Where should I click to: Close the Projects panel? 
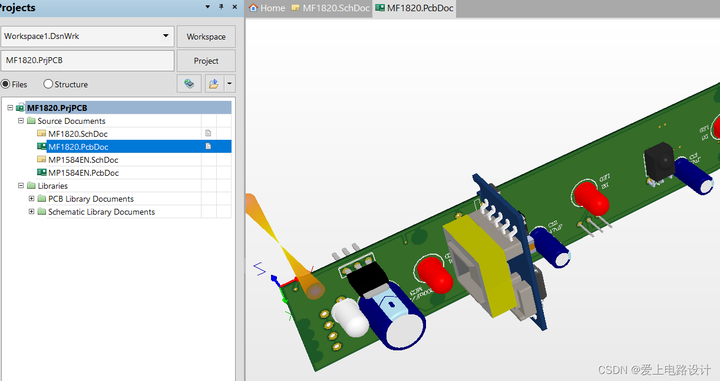pos(235,7)
